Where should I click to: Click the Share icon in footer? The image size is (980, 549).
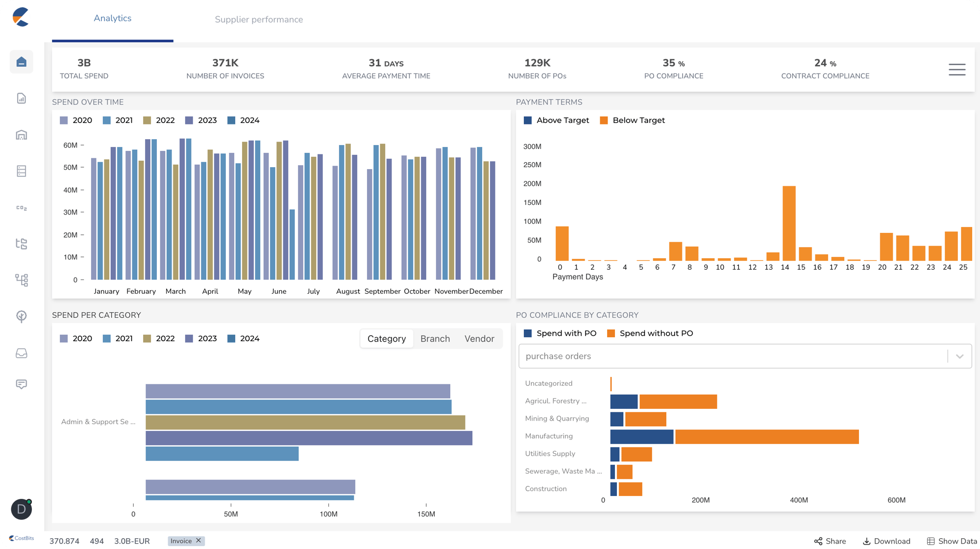click(818, 541)
